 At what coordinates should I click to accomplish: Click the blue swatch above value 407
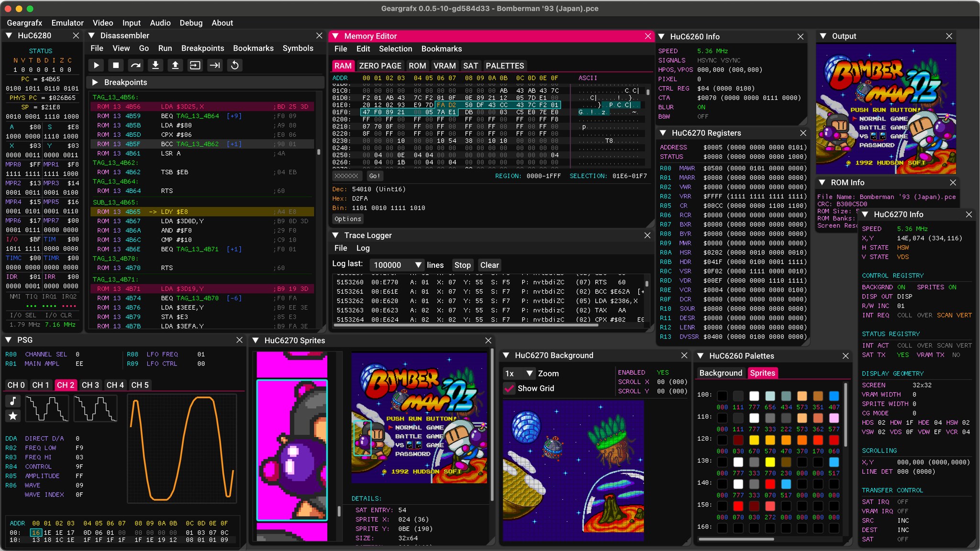tap(834, 396)
